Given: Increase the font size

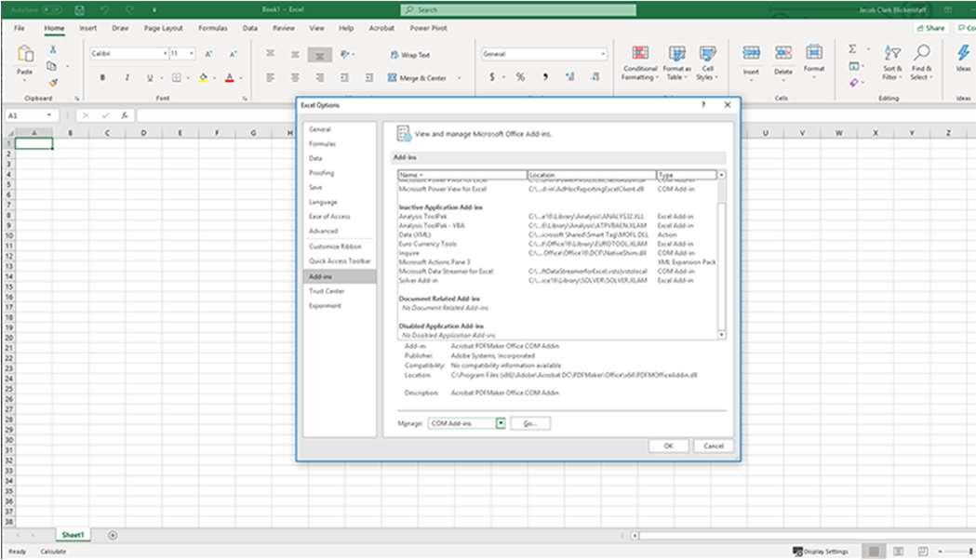Looking at the screenshot, I should [x=209, y=54].
